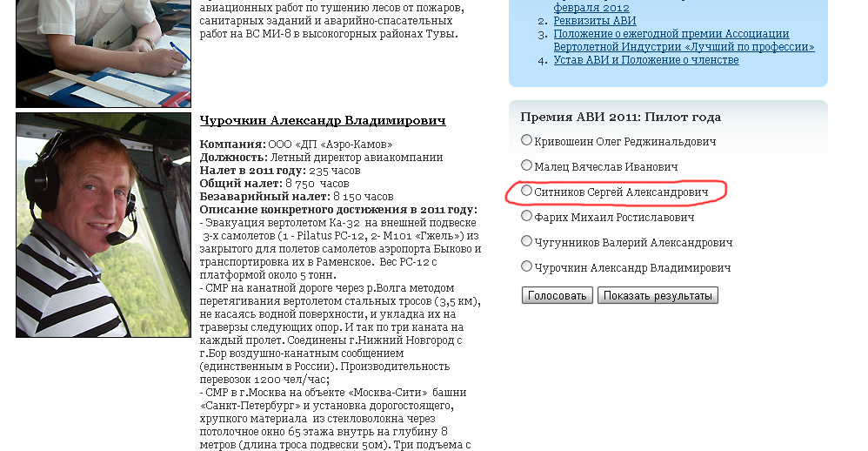Open Положение о ежегодной премии Ассоциации link

pos(684,40)
